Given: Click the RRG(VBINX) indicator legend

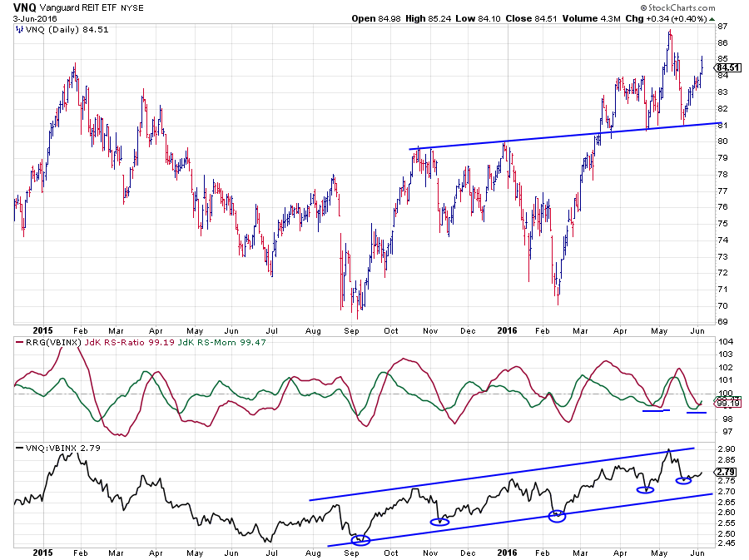Looking at the screenshot, I should [x=52, y=342].
